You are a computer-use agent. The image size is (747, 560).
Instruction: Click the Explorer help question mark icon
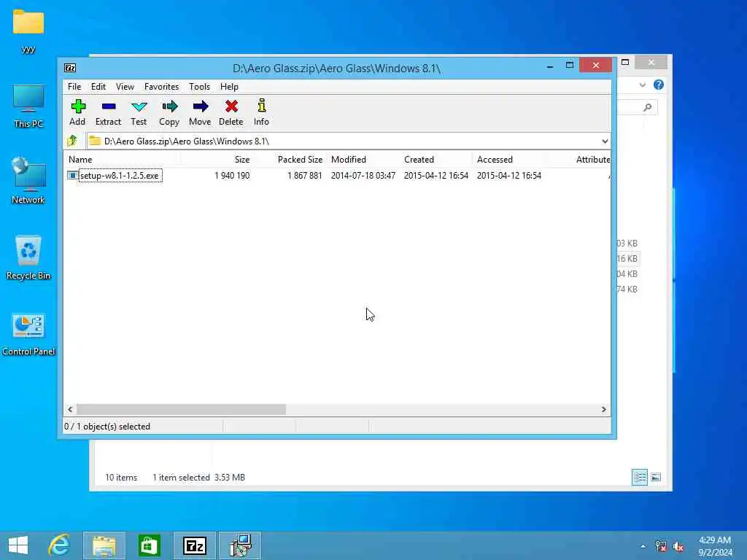(659, 85)
